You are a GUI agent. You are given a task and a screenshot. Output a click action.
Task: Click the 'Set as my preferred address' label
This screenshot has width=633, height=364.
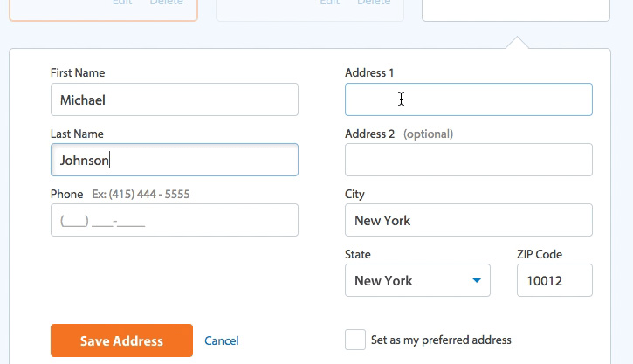pos(441,340)
